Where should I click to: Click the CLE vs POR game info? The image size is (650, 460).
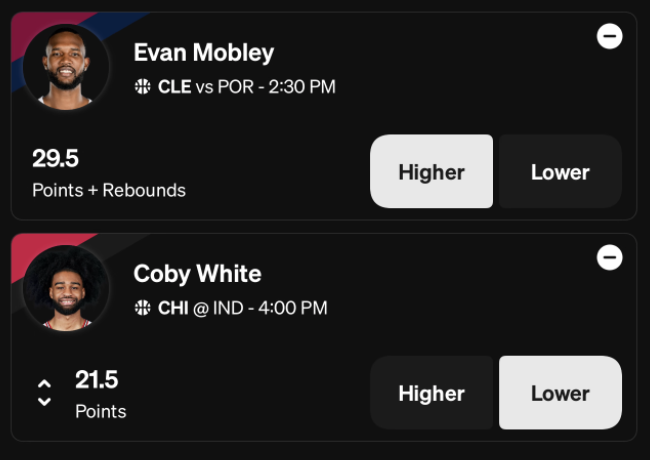(247, 87)
